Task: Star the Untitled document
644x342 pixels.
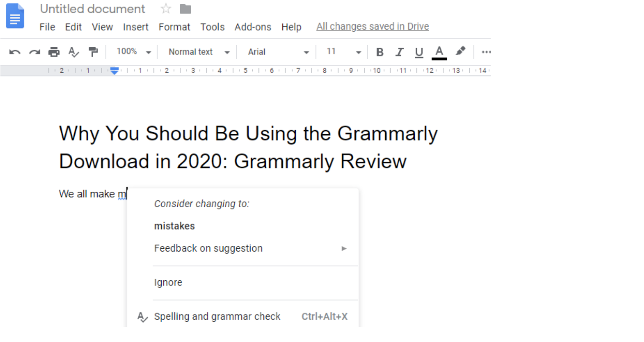Action: pos(166,8)
